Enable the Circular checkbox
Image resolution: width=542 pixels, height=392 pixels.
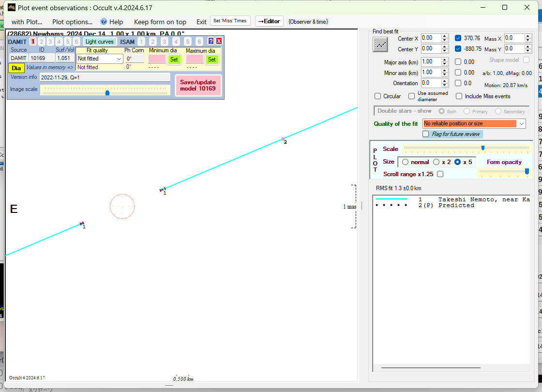click(378, 96)
